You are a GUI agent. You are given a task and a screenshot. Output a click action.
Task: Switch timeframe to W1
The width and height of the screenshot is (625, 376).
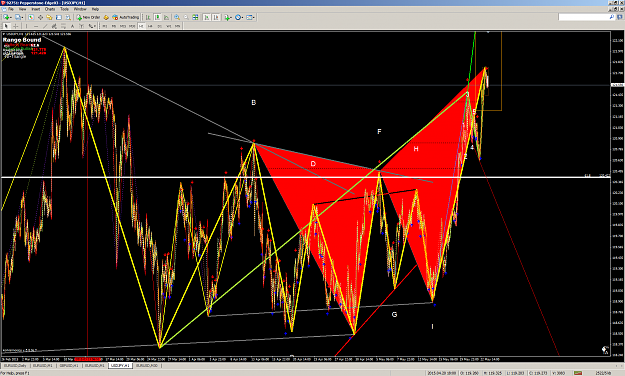pyautogui.click(x=169, y=26)
